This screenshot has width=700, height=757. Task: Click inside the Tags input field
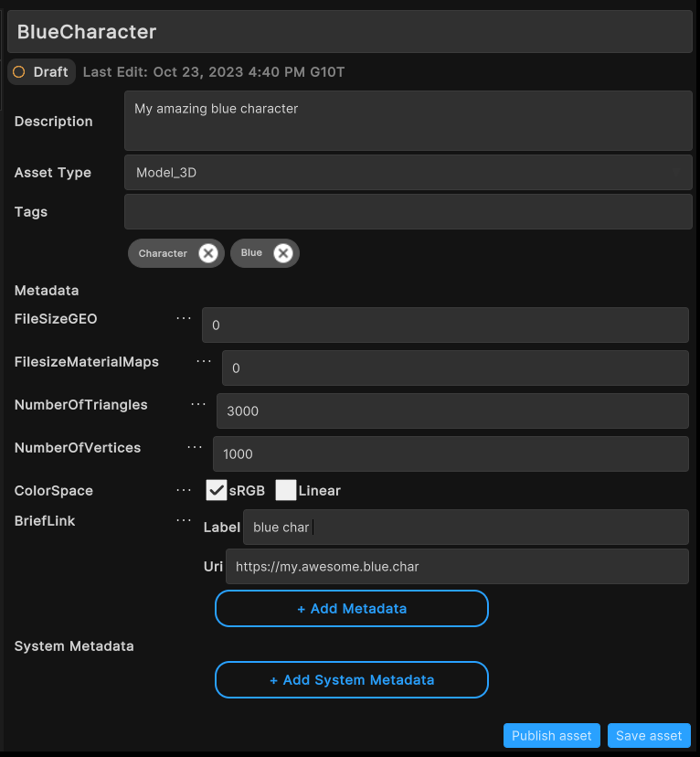tap(408, 211)
